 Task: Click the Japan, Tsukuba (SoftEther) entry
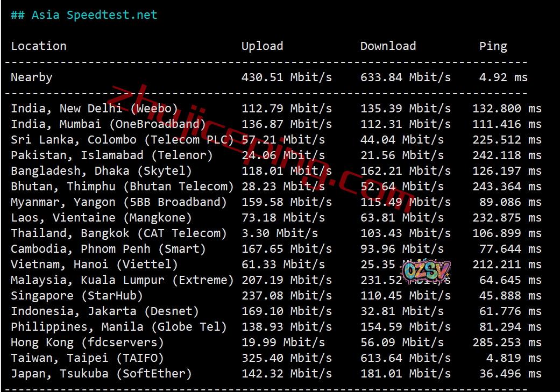click(101, 374)
